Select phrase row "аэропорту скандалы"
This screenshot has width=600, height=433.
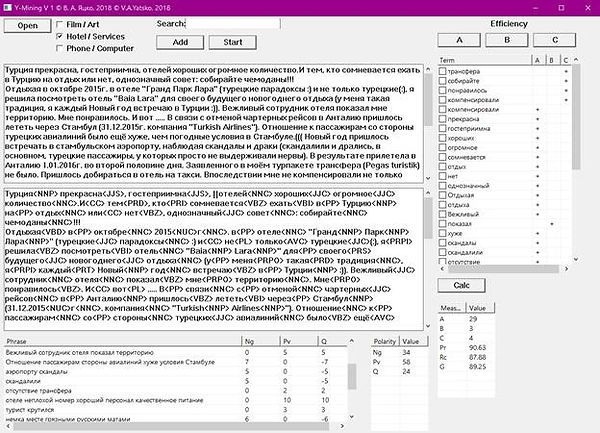[x=176, y=372]
